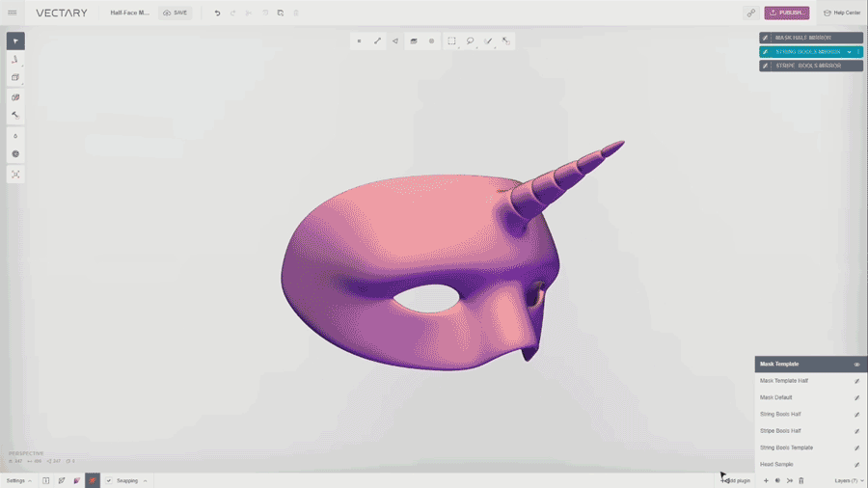Pick the rectangle marquee selection tool
The height and width of the screenshot is (488, 868).
(451, 41)
